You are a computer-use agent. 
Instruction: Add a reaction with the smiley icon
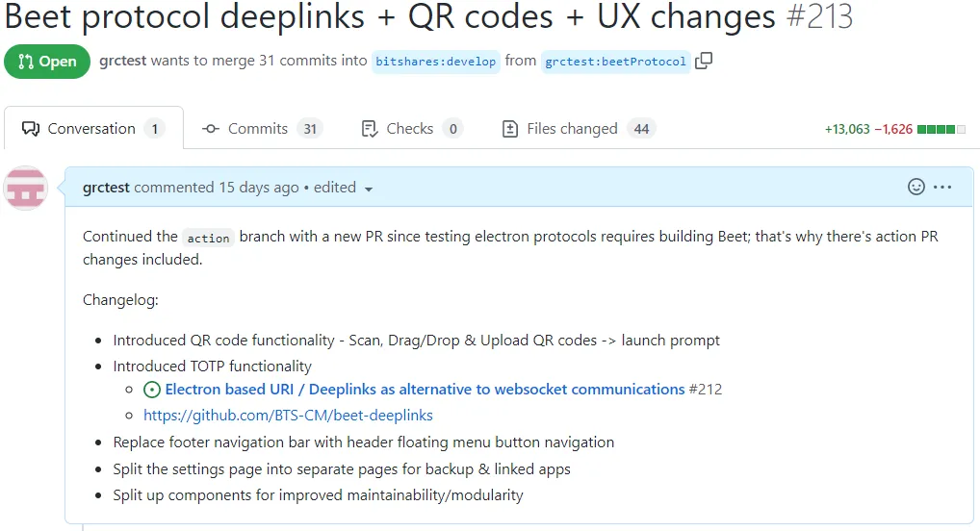(916, 187)
